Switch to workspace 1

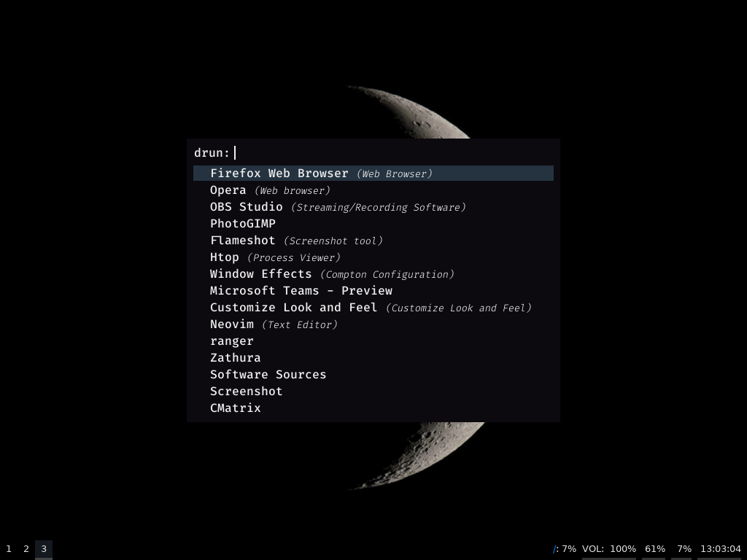point(9,549)
